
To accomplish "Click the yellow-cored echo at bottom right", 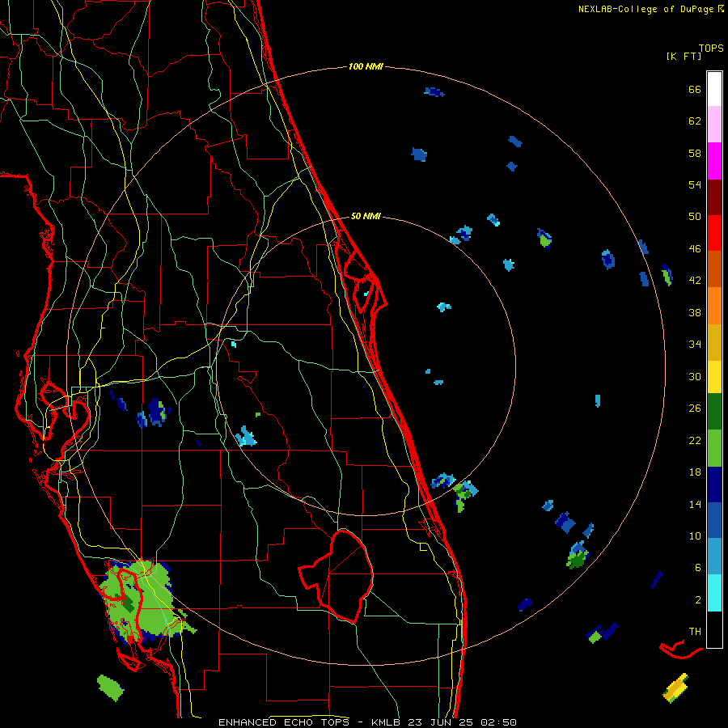I will [x=675, y=688].
